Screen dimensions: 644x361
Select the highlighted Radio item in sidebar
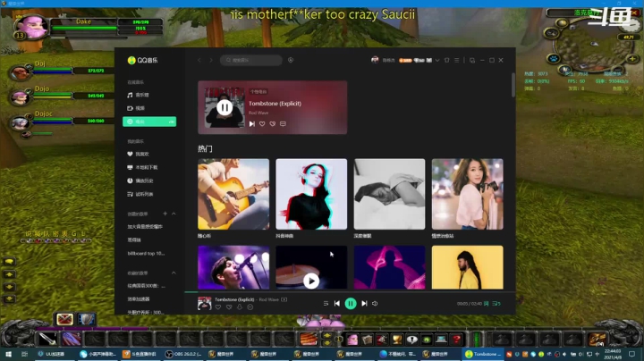[149, 122]
